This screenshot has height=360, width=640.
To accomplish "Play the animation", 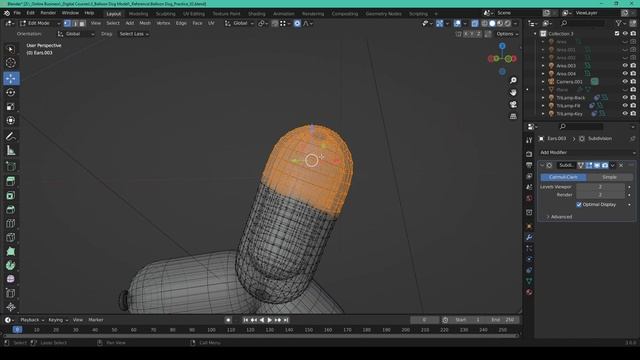I will (x=269, y=320).
